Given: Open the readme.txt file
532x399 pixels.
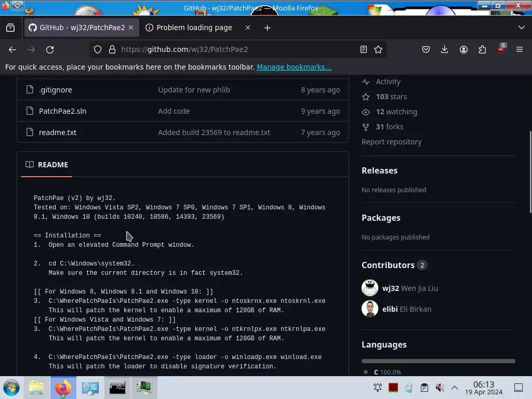Looking at the screenshot, I should point(57,132).
